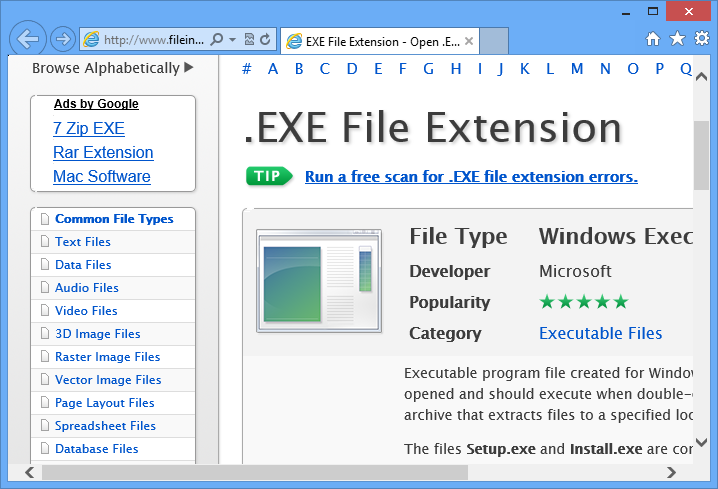
Task: Open the Text Files category
Action: (x=83, y=242)
